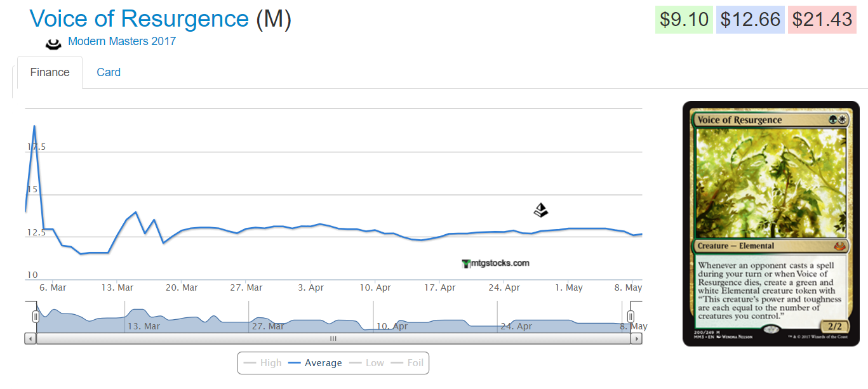The height and width of the screenshot is (389, 868).
Task: Click the Voice of Resurgence card image
Action: coord(771,223)
